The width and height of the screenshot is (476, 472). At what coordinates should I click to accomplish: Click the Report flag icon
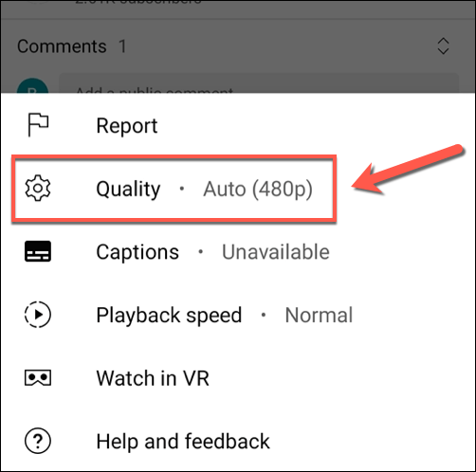(38, 125)
